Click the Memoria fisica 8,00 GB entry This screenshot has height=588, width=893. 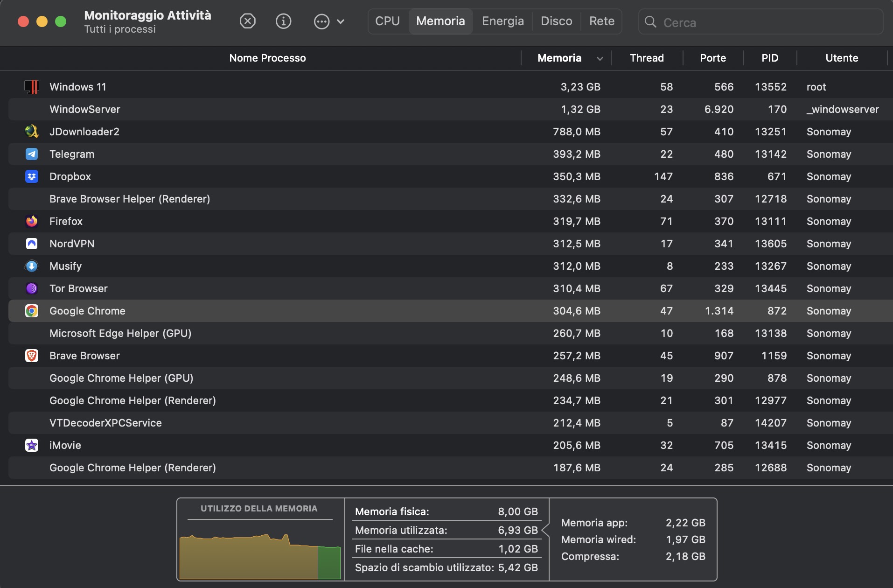coord(446,511)
